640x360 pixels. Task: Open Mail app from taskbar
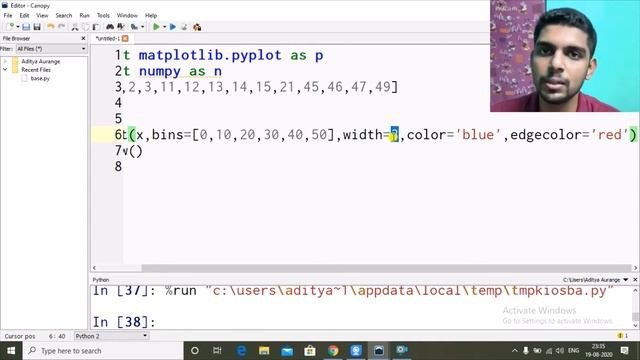(287, 351)
